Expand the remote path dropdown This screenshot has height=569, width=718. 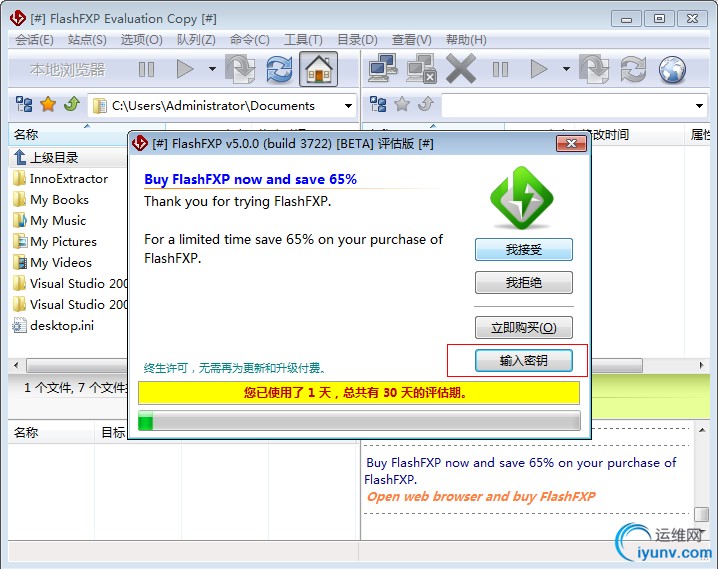(699, 106)
